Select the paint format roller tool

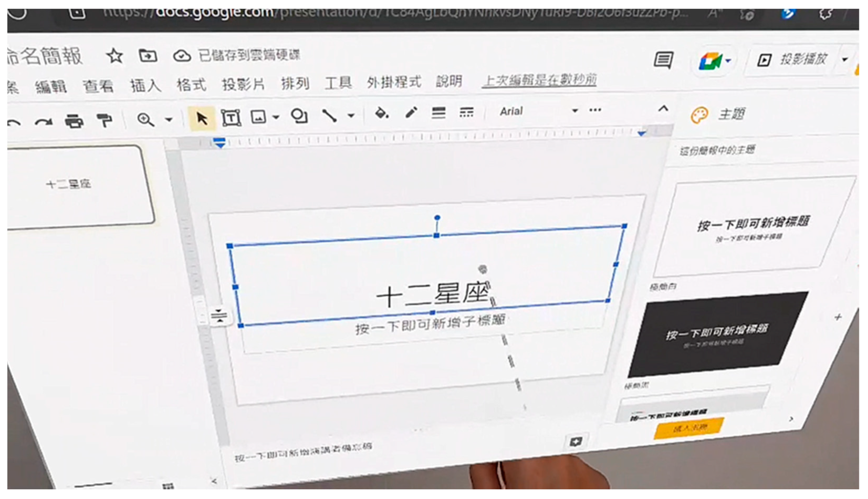[104, 120]
